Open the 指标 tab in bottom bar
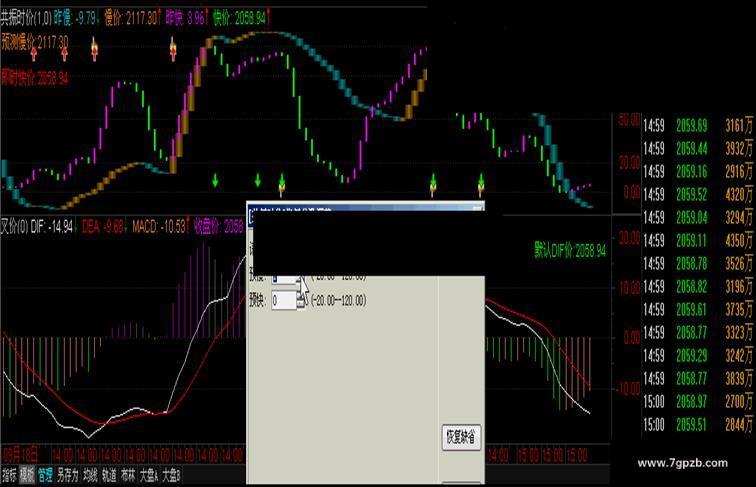The height and width of the screenshot is (487, 756). 9,475
